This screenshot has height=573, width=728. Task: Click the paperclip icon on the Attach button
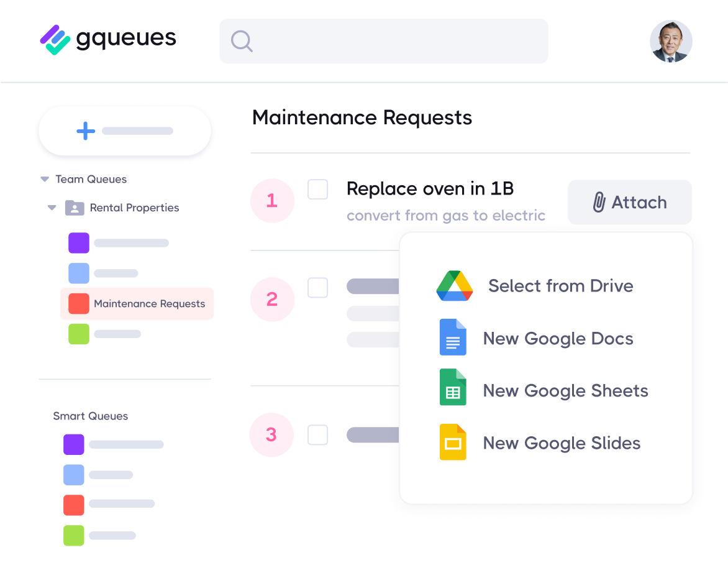(x=598, y=202)
